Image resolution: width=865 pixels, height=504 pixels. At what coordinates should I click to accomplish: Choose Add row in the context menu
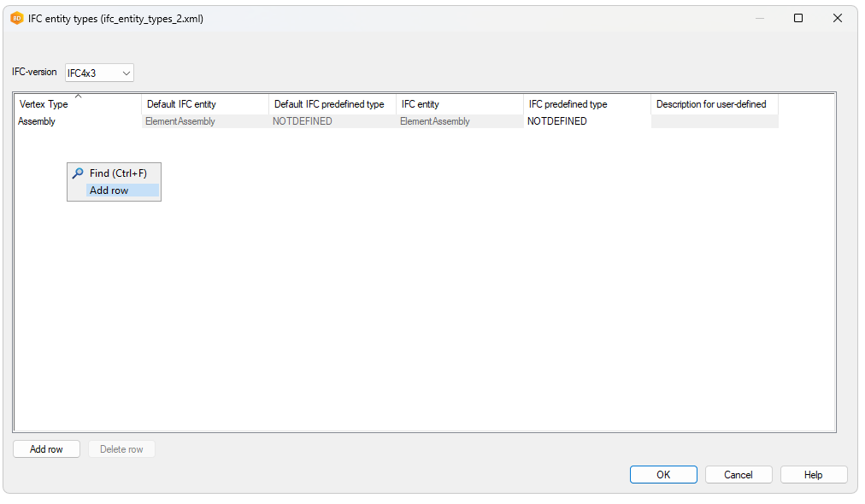click(109, 190)
